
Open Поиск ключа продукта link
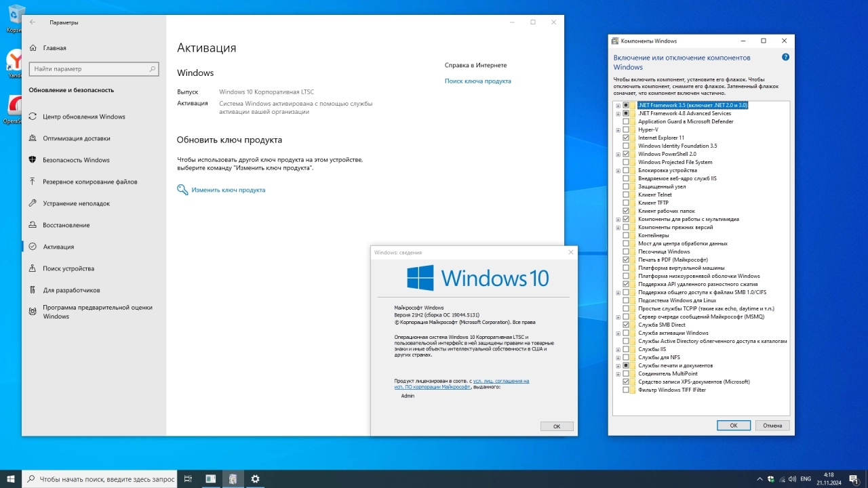(x=478, y=81)
